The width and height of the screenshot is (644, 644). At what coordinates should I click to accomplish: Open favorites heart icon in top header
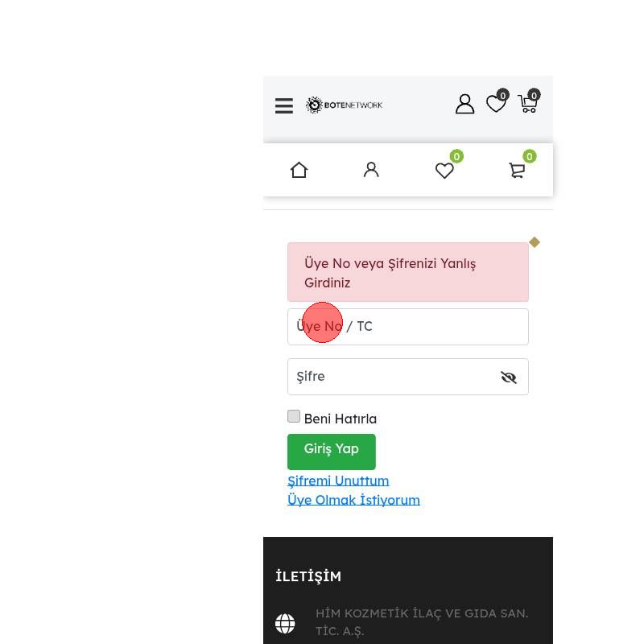pos(497,101)
